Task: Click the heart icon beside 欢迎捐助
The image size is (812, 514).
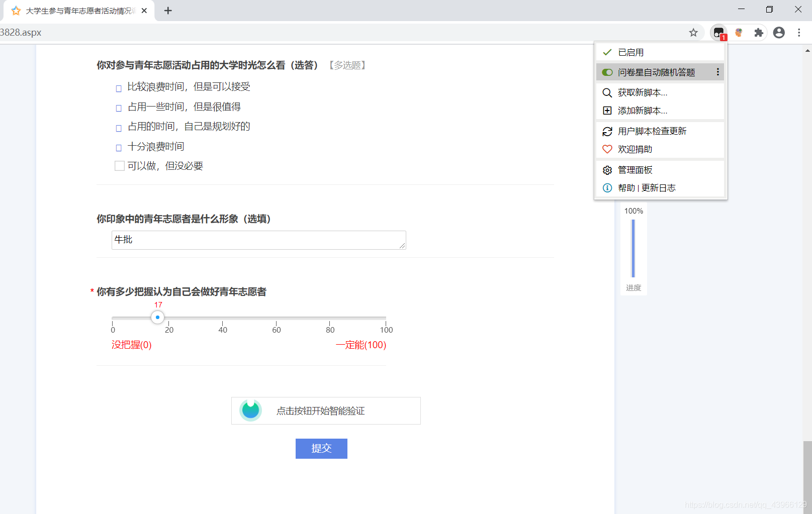Action: [x=607, y=149]
